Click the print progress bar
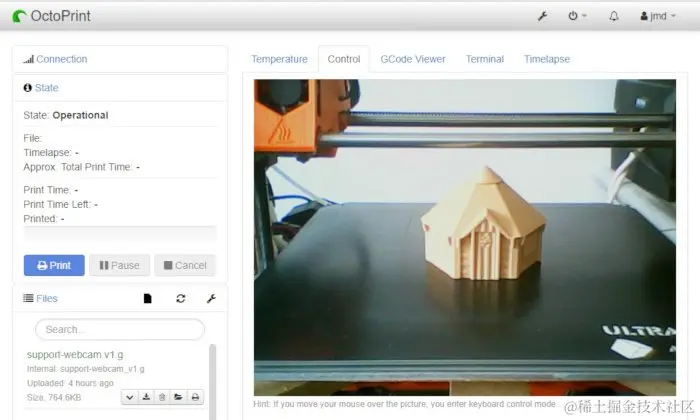 coord(120,233)
